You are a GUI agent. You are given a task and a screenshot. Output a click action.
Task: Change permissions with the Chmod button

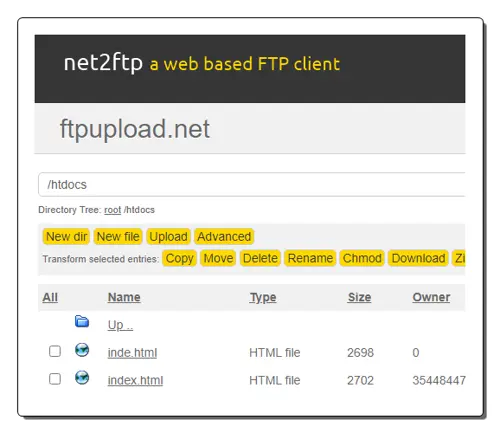click(362, 258)
